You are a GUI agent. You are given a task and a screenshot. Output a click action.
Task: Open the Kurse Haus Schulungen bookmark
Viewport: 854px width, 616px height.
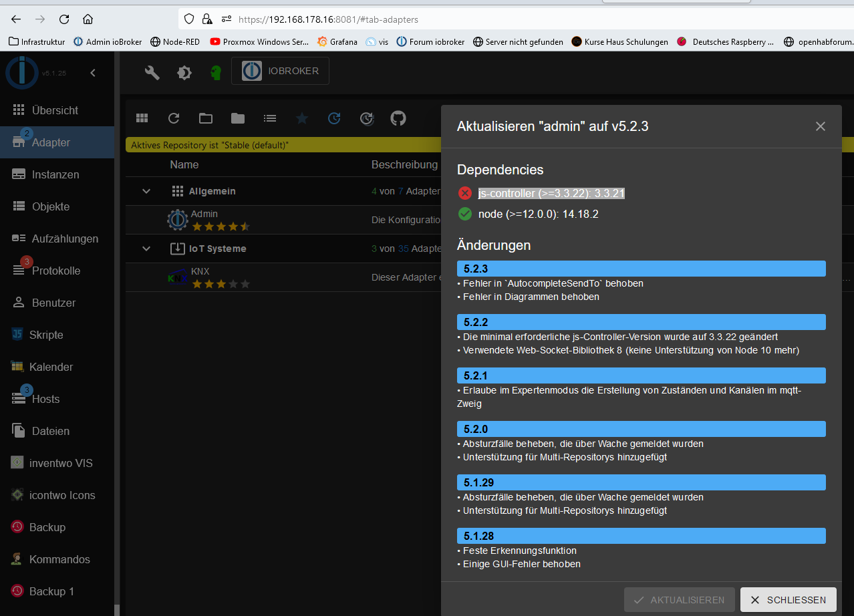619,41
